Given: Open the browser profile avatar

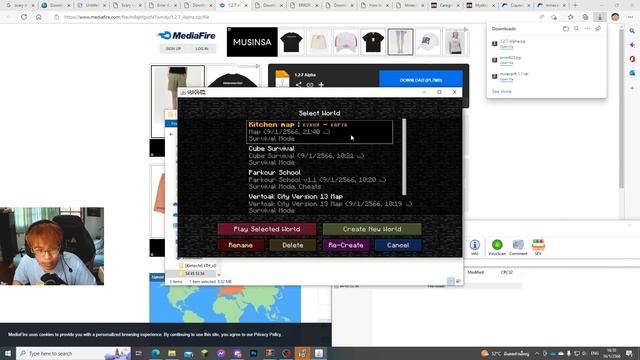Looking at the screenshot, I should [615, 17].
